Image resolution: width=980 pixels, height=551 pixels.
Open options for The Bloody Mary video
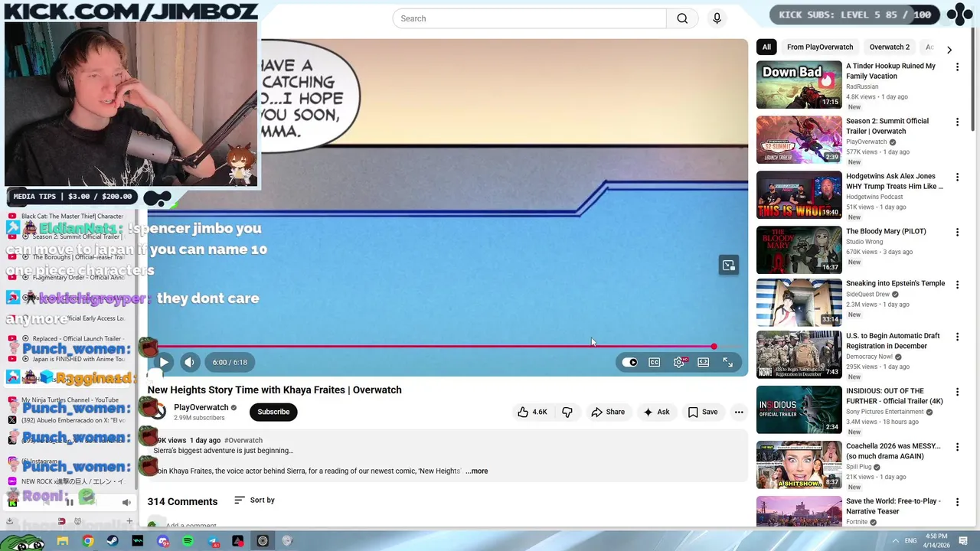957,233
